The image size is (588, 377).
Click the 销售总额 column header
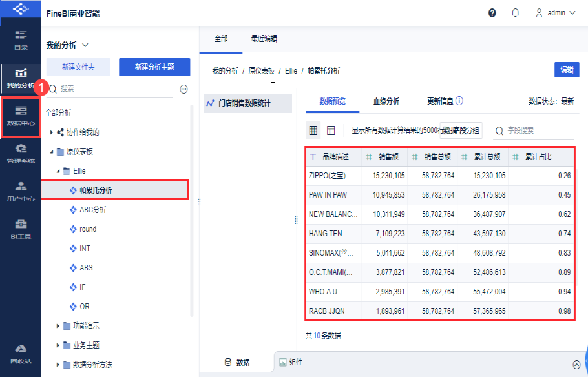coord(432,157)
